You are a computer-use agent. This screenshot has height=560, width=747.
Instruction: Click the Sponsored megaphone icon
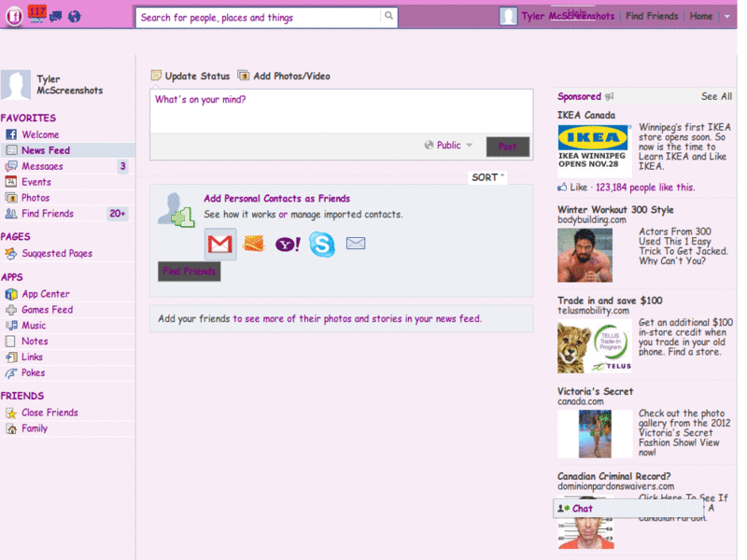pos(610,97)
